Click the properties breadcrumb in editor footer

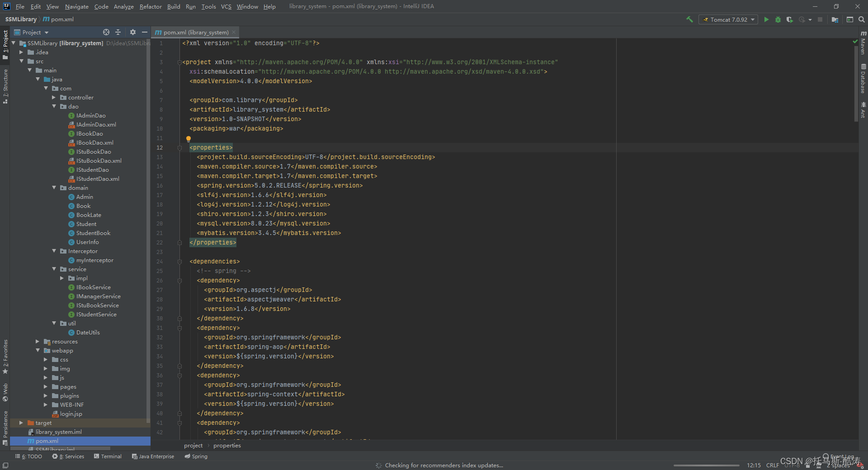point(227,446)
